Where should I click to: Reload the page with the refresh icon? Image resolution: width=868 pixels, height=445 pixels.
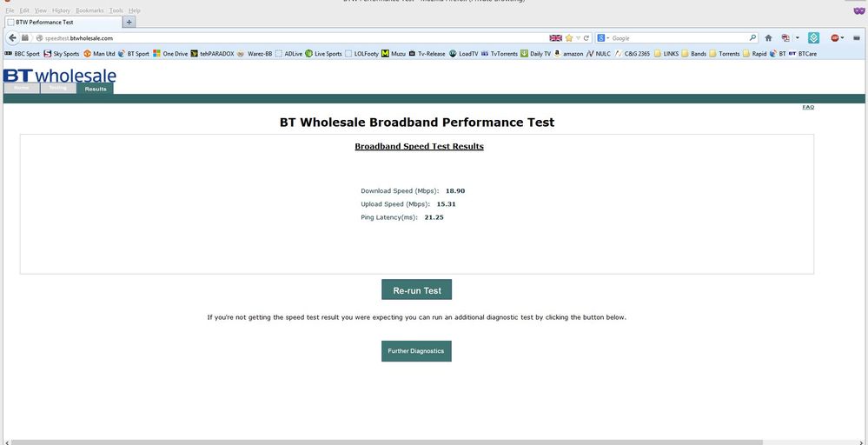[x=586, y=38]
